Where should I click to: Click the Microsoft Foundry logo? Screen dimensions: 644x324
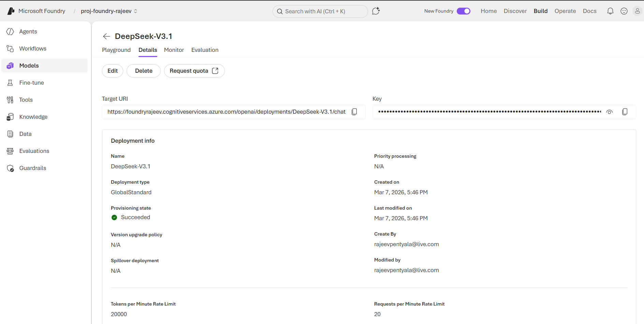(11, 11)
